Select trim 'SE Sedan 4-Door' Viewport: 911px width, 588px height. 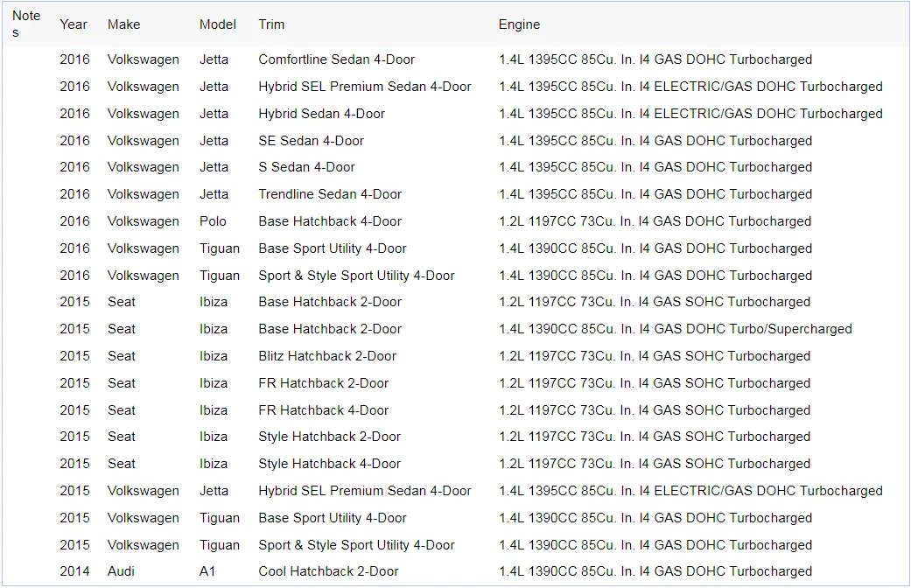[x=311, y=141]
